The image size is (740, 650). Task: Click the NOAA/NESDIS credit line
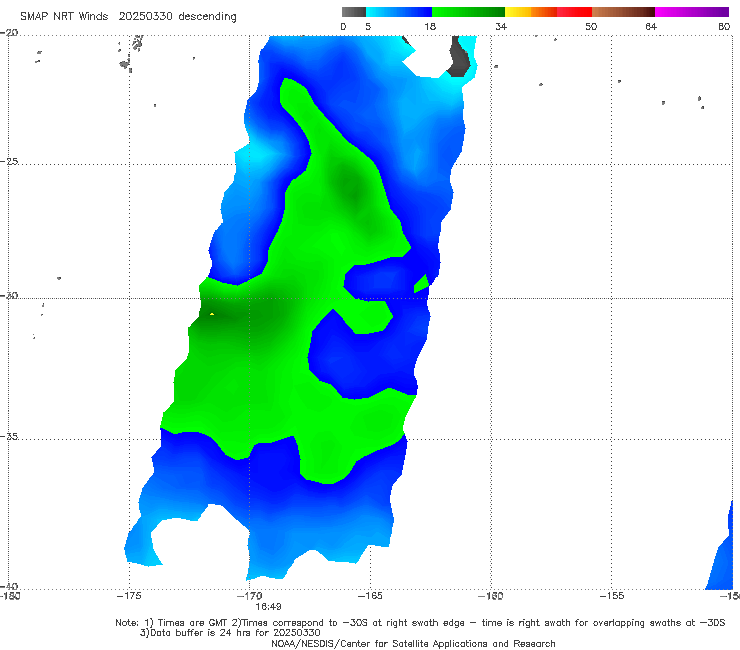pos(413,643)
